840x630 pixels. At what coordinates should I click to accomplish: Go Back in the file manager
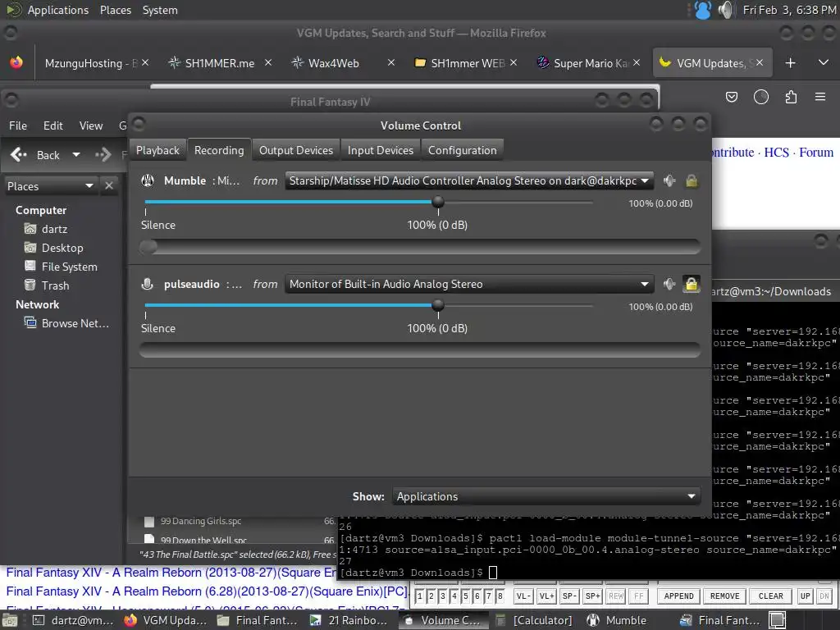point(35,155)
